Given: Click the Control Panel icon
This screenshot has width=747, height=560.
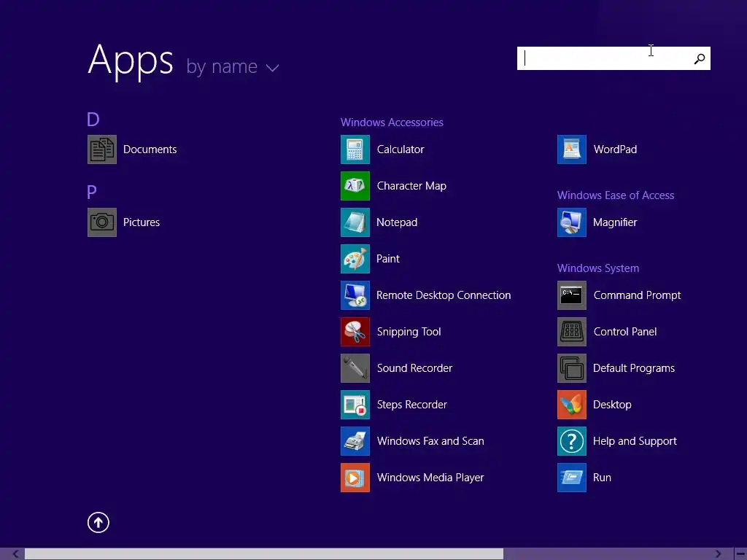Looking at the screenshot, I should (x=572, y=332).
